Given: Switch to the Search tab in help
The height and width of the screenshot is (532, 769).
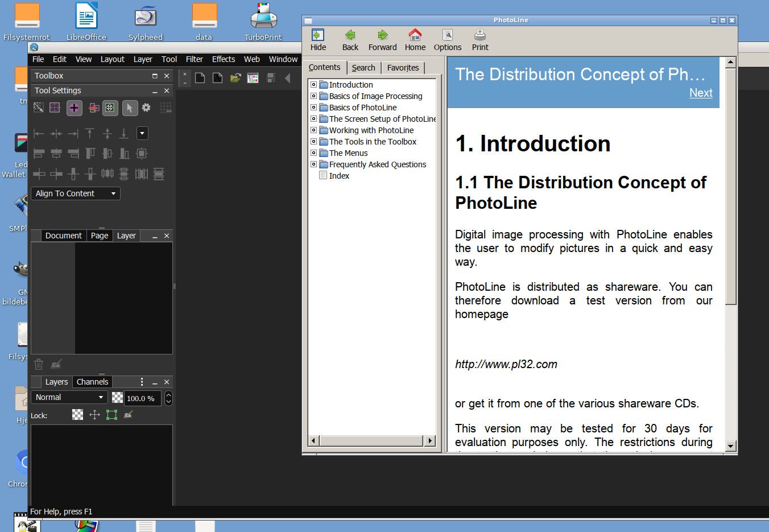Looking at the screenshot, I should point(363,68).
